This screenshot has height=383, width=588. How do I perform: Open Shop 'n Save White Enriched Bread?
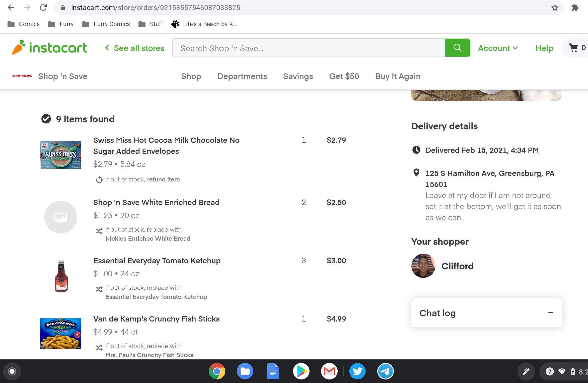pyautogui.click(x=156, y=202)
